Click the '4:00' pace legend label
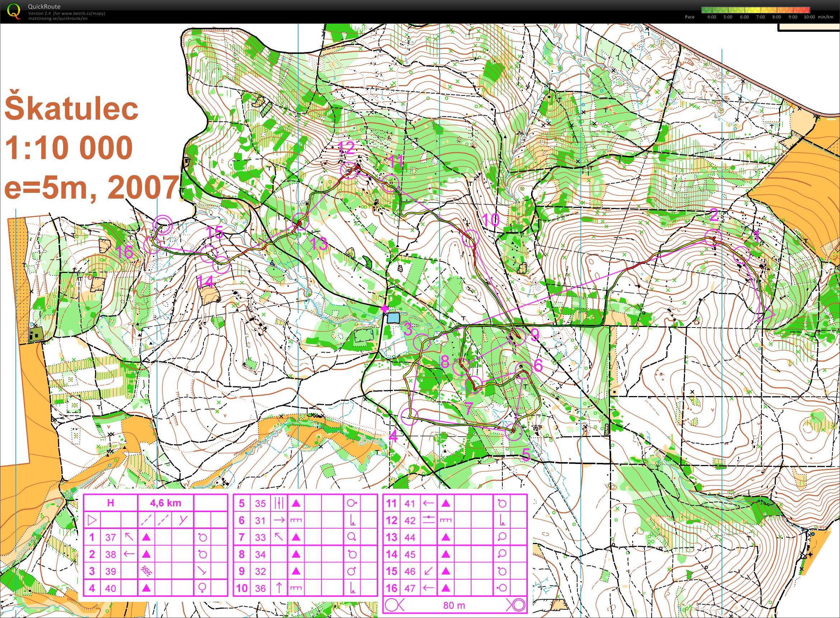 click(x=712, y=17)
